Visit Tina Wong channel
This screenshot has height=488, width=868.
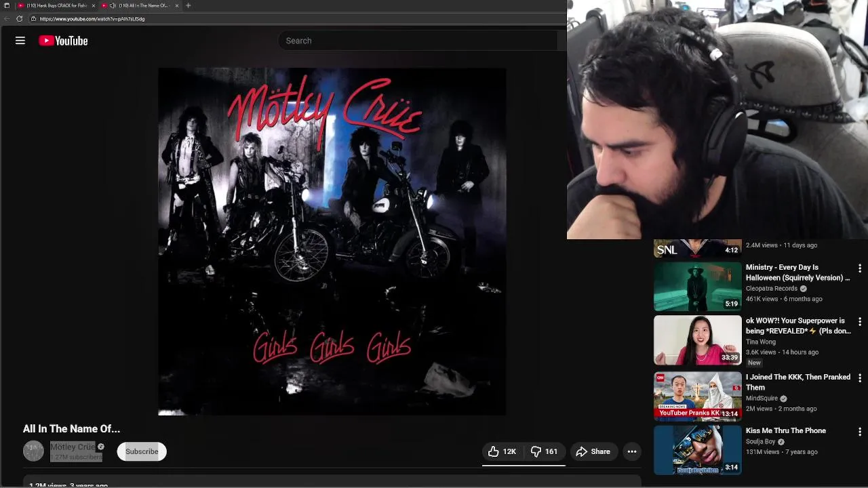(x=761, y=342)
